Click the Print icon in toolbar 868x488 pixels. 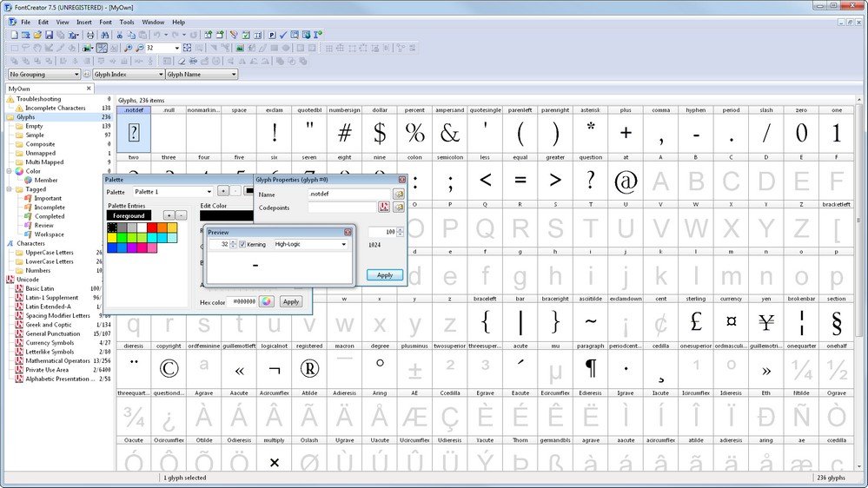pyautogui.click(x=90, y=35)
